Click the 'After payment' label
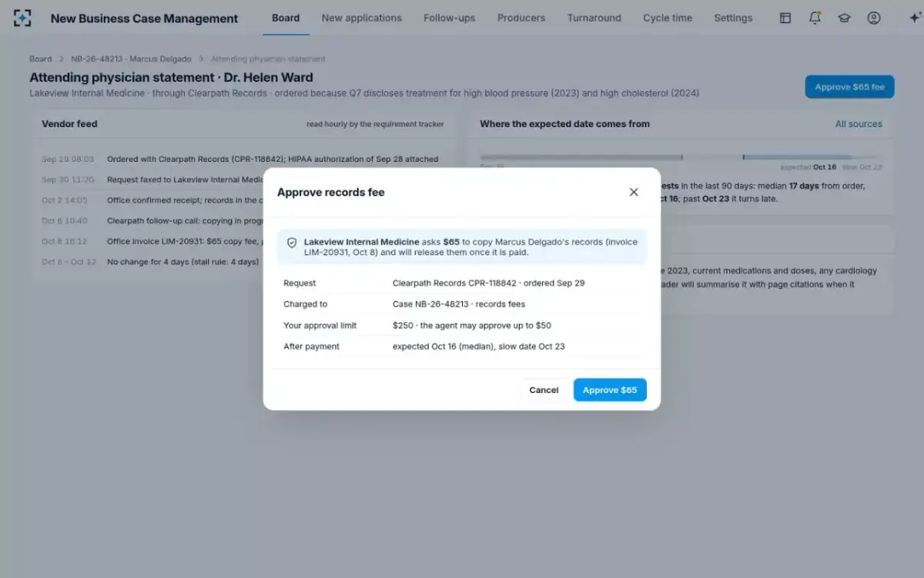The image size is (924, 578). (311, 346)
